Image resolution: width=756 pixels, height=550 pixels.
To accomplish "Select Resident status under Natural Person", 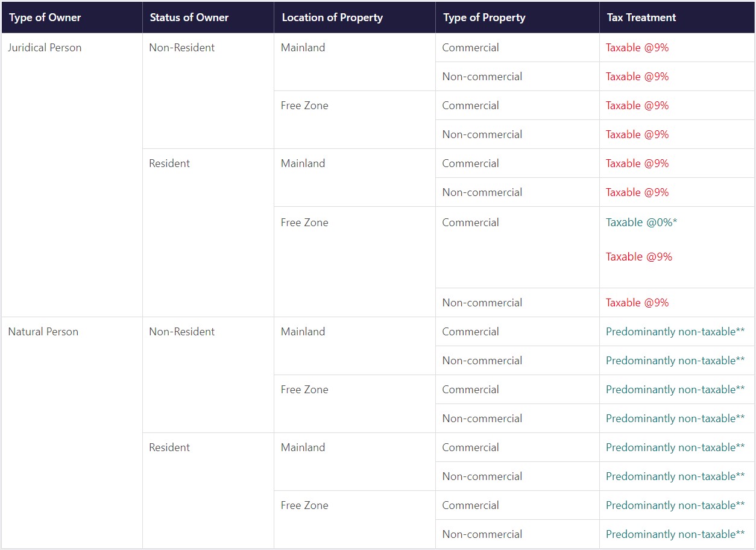I will (169, 447).
